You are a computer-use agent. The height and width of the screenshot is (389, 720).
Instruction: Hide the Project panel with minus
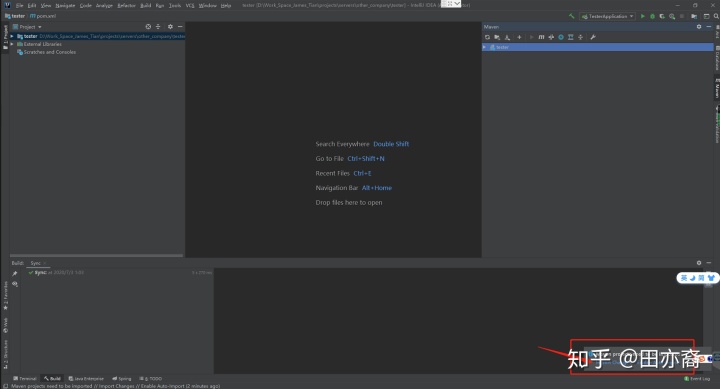180,27
